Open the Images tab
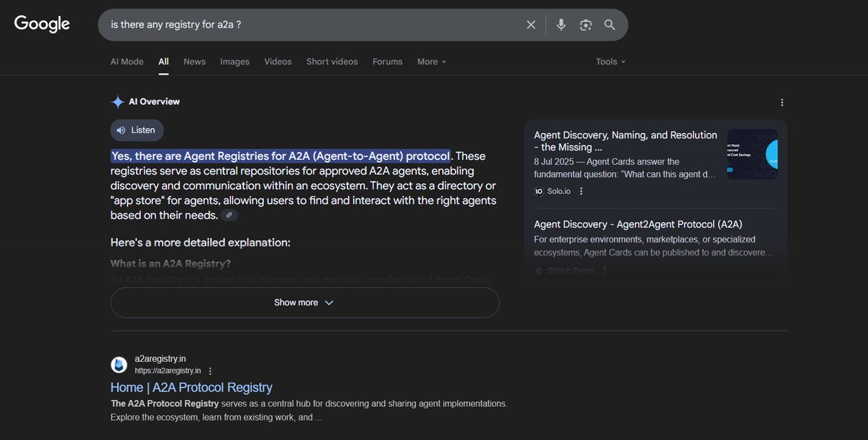 pos(235,62)
